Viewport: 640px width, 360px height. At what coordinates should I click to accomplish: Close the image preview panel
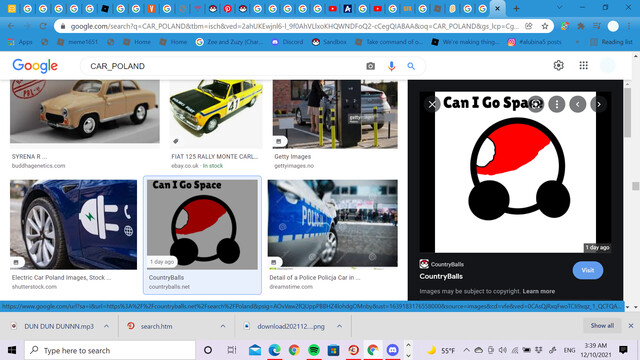click(432, 104)
